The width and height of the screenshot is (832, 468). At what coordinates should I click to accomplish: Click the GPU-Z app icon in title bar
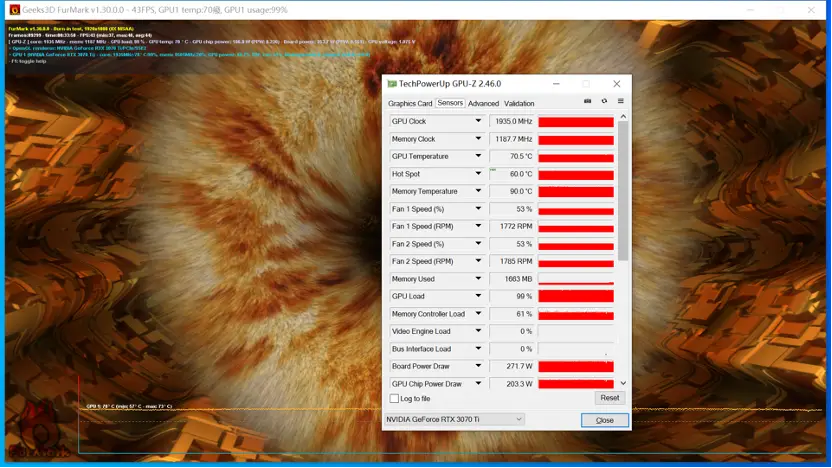392,84
